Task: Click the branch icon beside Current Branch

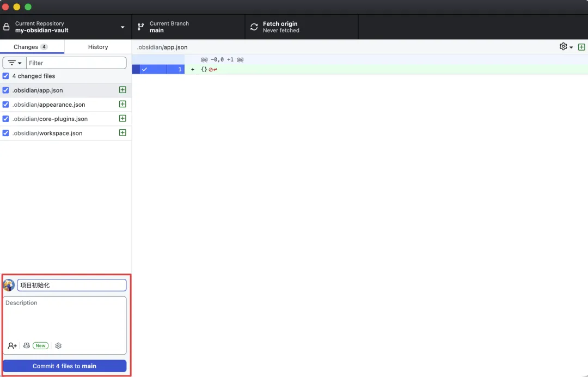Action: point(140,27)
